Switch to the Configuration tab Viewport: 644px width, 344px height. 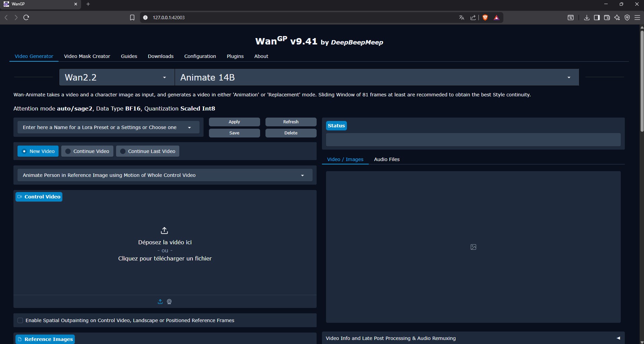200,56
